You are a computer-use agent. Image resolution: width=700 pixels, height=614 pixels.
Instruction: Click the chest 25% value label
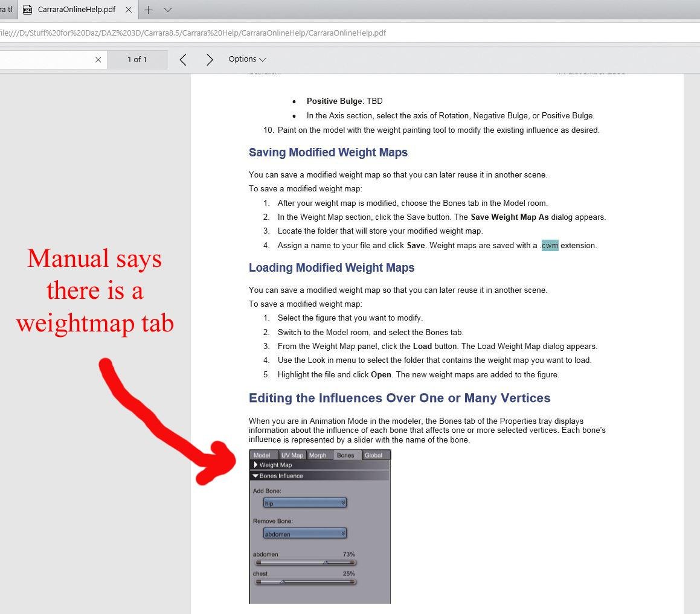tap(348, 574)
